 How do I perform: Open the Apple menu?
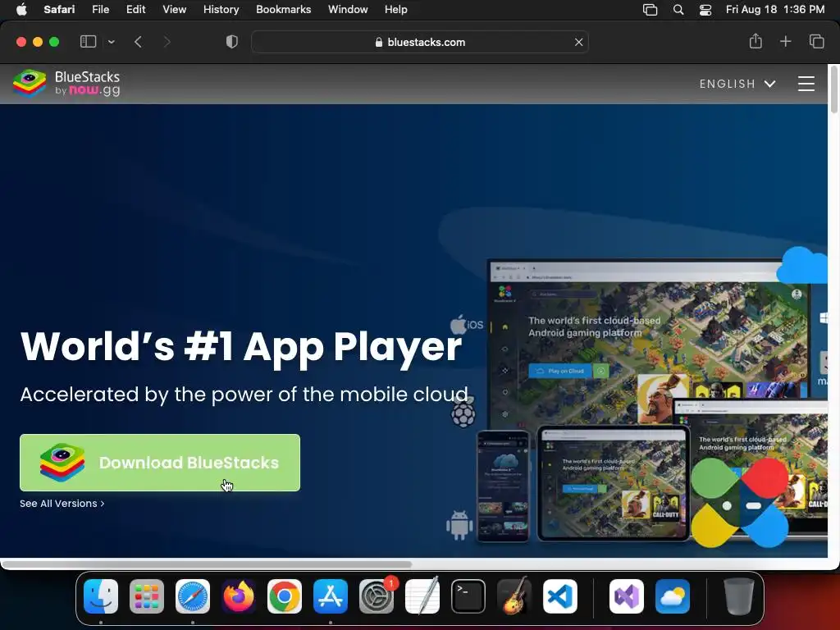pyautogui.click(x=21, y=10)
